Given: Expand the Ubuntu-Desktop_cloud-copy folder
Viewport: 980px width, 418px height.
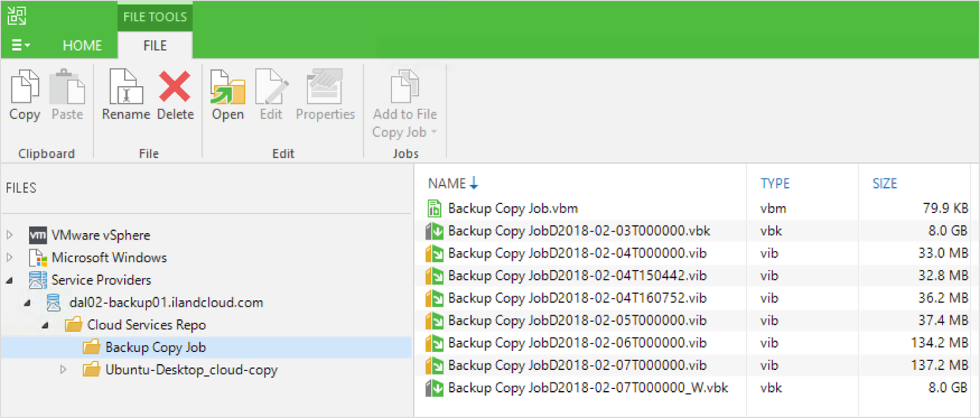Looking at the screenshot, I should 63,370.
